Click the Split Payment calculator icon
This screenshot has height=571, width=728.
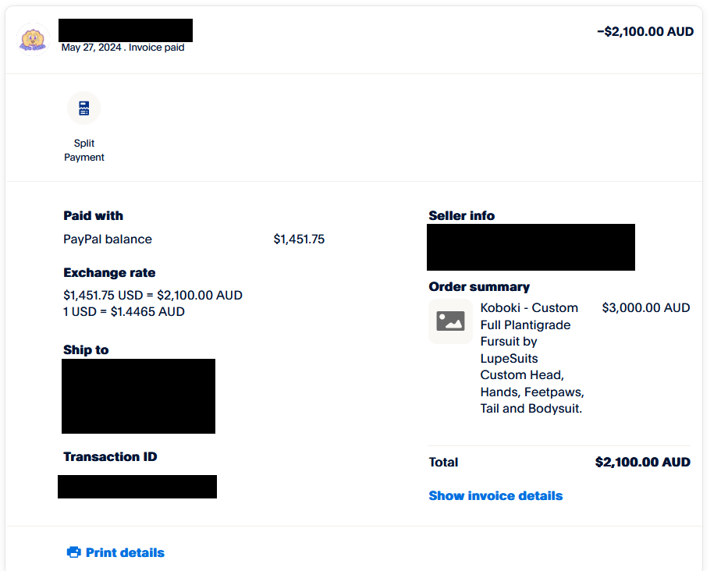click(x=84, y=108)
